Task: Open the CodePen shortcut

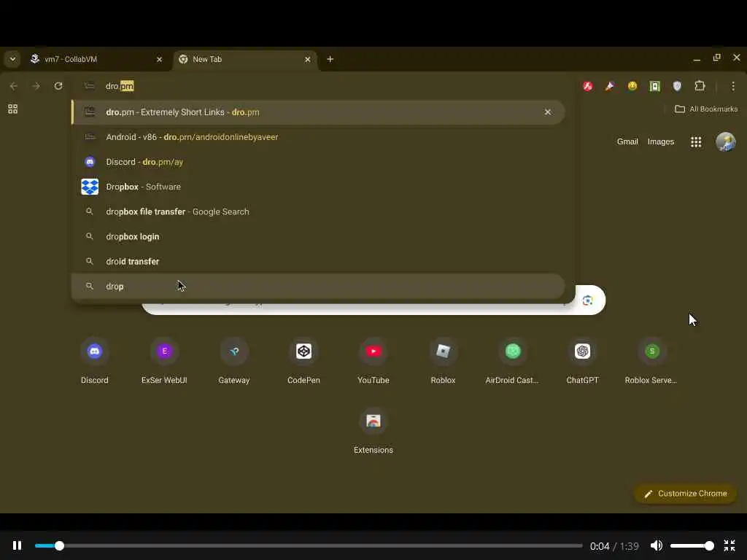Action: tap(303, 361)
